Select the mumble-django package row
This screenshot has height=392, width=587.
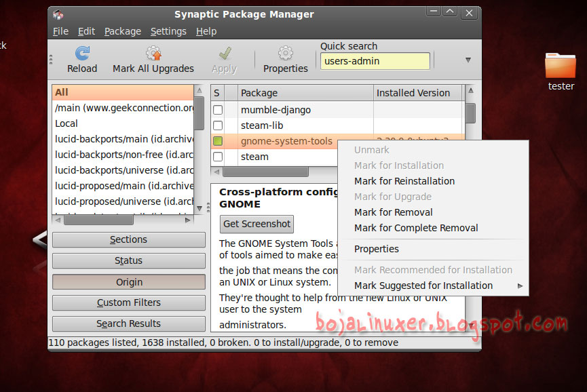click(338, 110)
